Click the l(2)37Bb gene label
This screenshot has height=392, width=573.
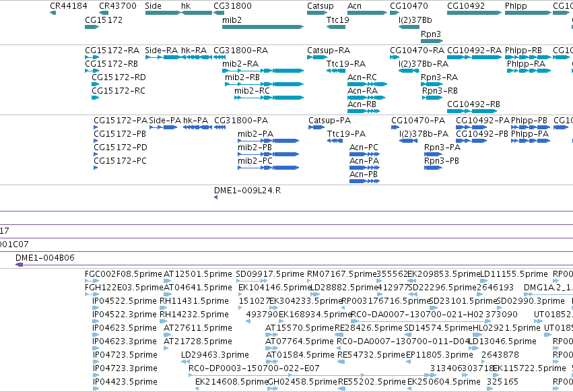[415, 20]
